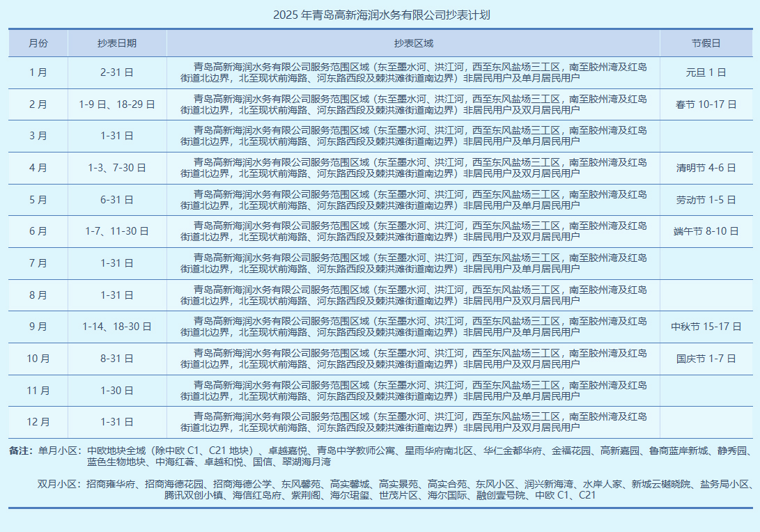Click the 单月小区 note text
760x532 pixels.
[x=59, y=451]
